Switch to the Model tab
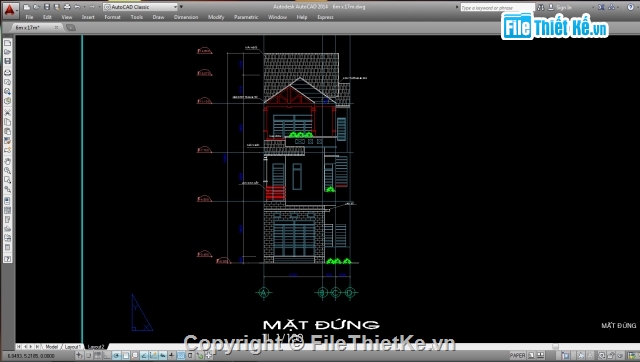 [x=51, y=346]
